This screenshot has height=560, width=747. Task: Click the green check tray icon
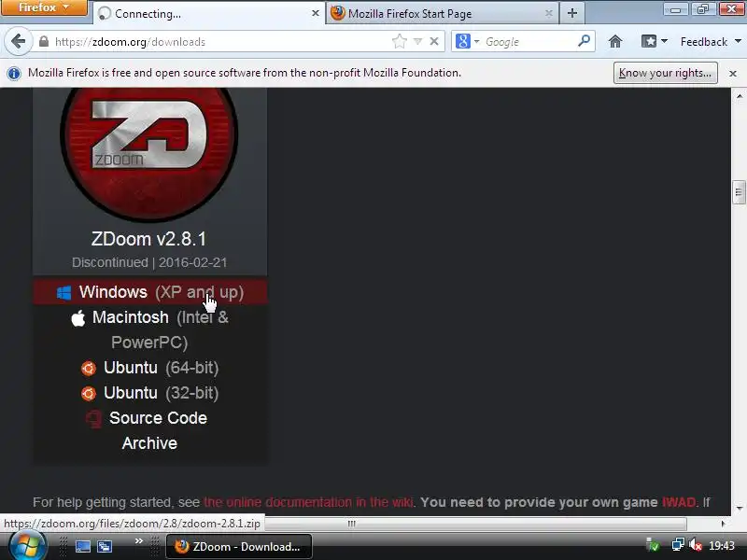(x=652, y=545)
